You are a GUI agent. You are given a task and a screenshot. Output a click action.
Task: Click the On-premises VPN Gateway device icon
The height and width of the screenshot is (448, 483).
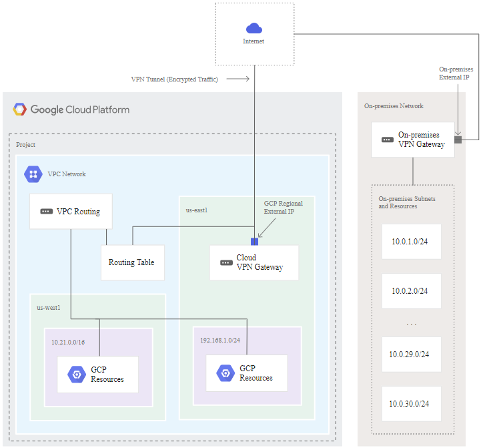pyautogui.click(x=388, y=140)
